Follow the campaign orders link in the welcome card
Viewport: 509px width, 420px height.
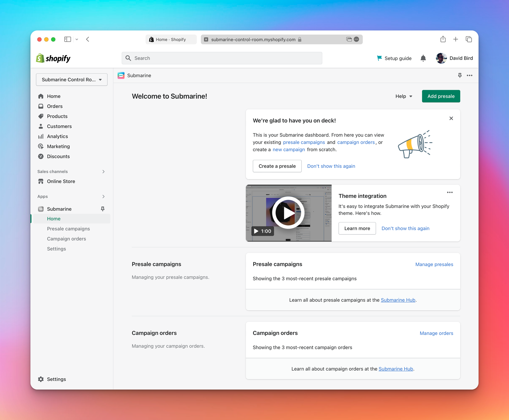click(356, 142)
